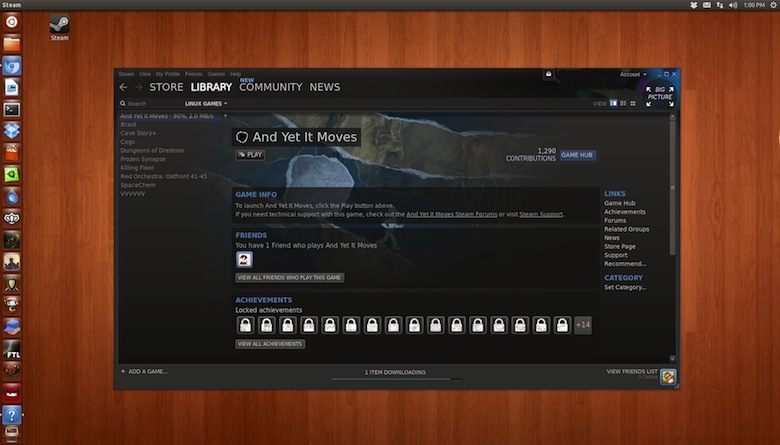
Task: Open the Account dropdown
Action: click(x=633, y=74)
